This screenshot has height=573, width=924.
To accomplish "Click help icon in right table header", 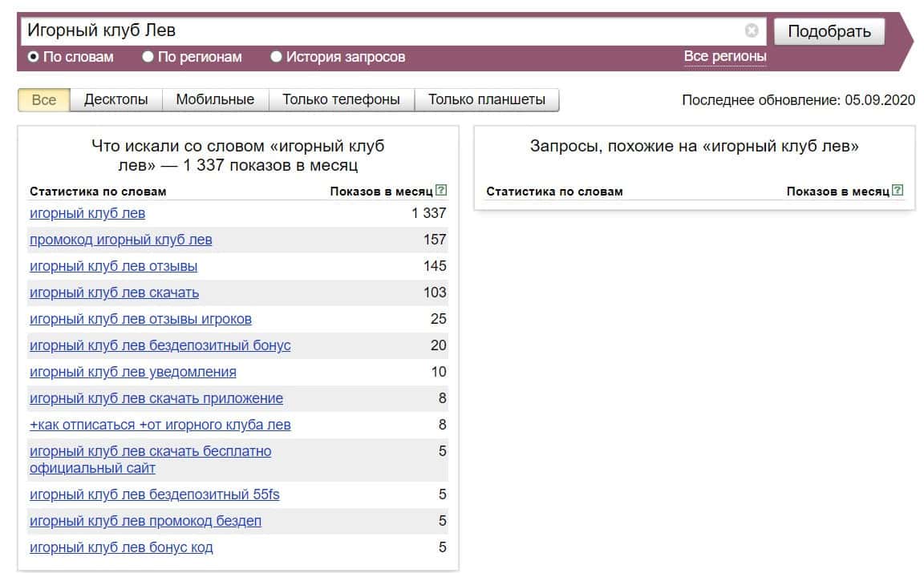I will click(897, 191).
